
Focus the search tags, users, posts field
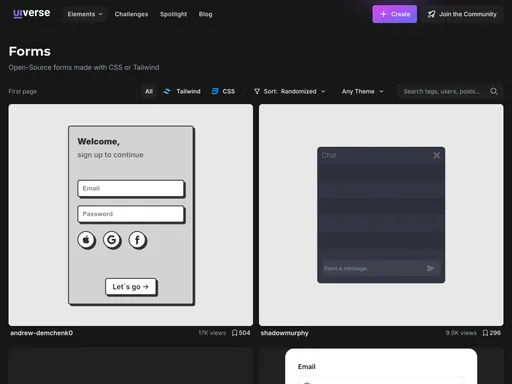(x=442, y=91)
